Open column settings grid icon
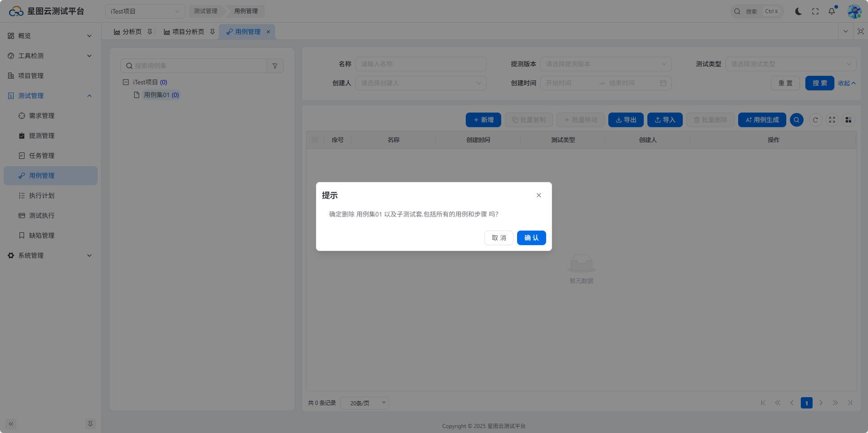This screenshot has width=868, height=433. click(848, 120)
